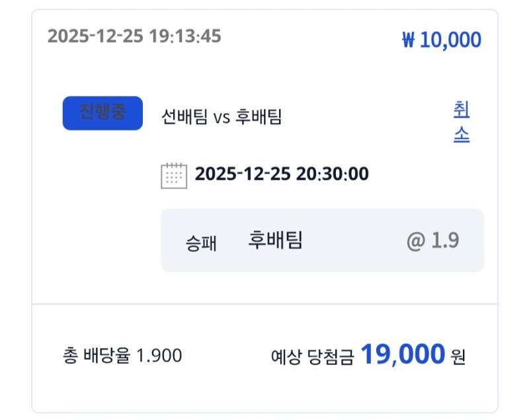This screenshot has width=529, height=420.
Task: Click the calendar icon beside the match date
Action: point(174,175)
